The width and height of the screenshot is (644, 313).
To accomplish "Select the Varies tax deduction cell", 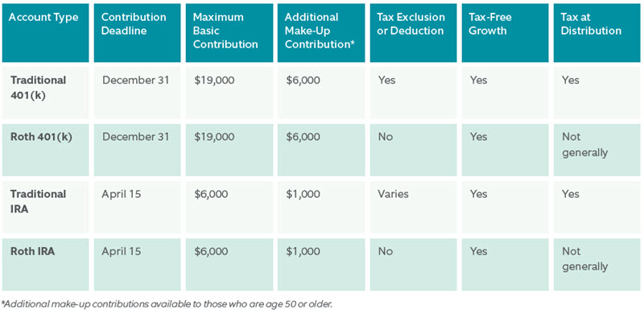I will (413, 207).
